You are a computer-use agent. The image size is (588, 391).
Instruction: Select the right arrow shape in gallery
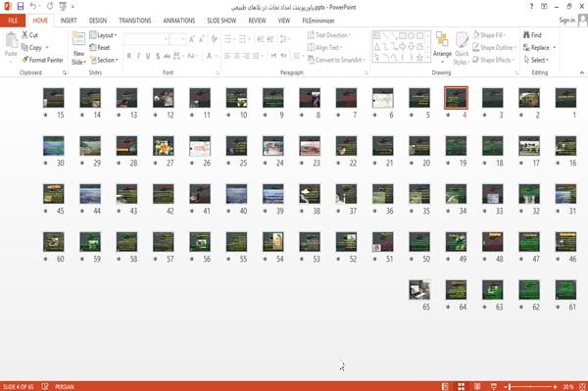403,46
